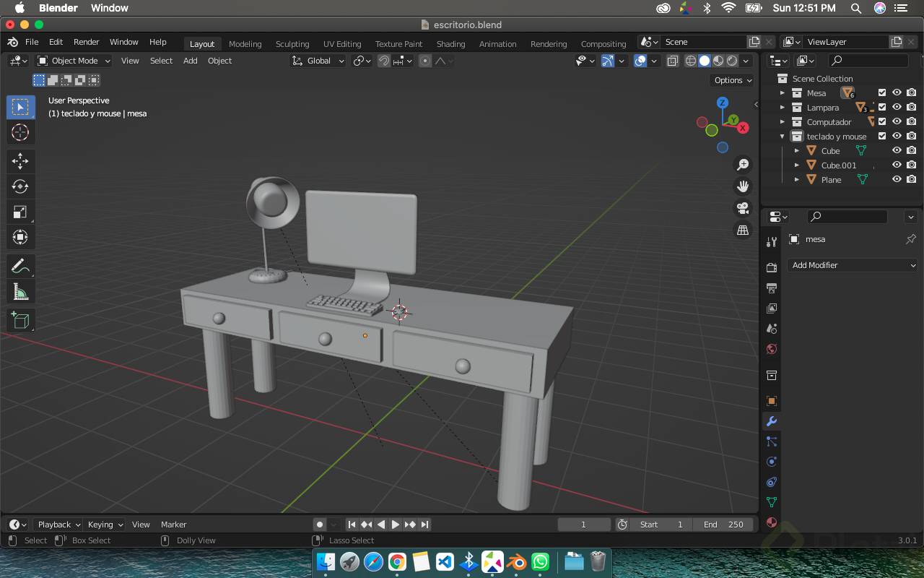Select the Annotate tool
The image size is (924, 578).
(x=20, y=266)
